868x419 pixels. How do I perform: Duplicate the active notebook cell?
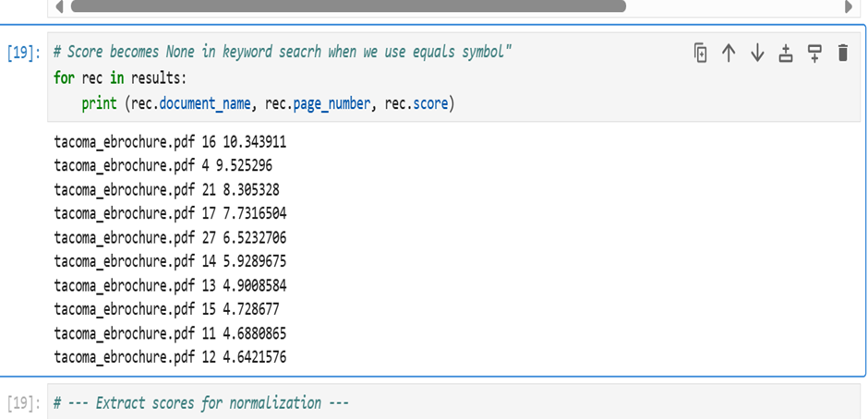[701, 54]
